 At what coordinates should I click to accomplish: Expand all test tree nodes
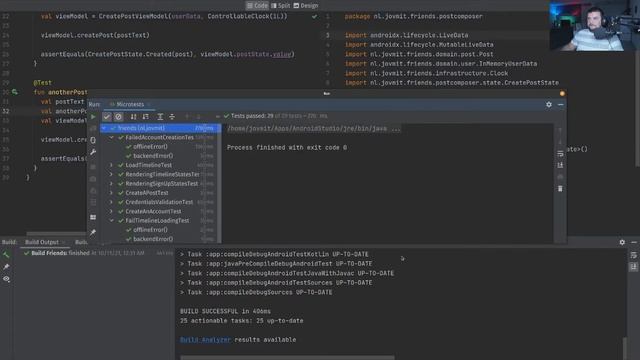(160, 117)
